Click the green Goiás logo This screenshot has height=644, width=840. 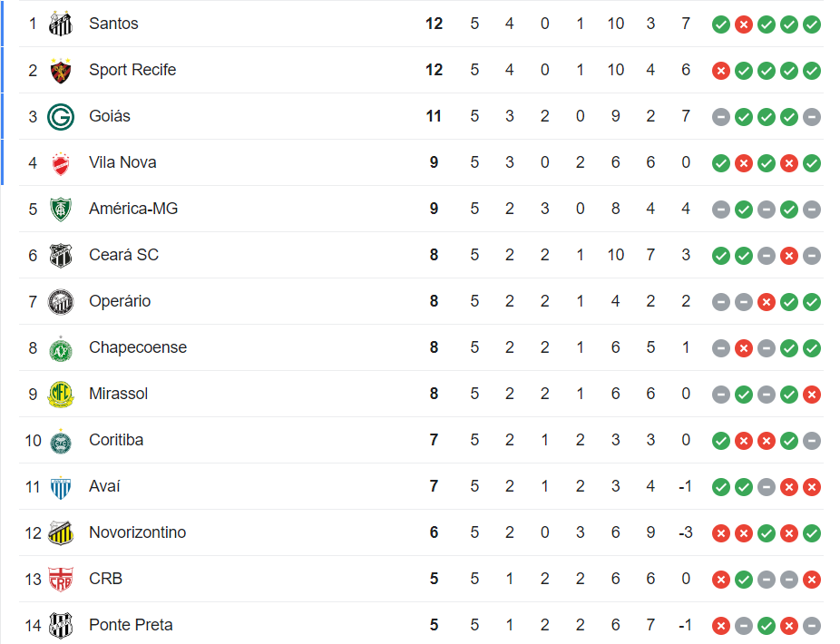61,116
